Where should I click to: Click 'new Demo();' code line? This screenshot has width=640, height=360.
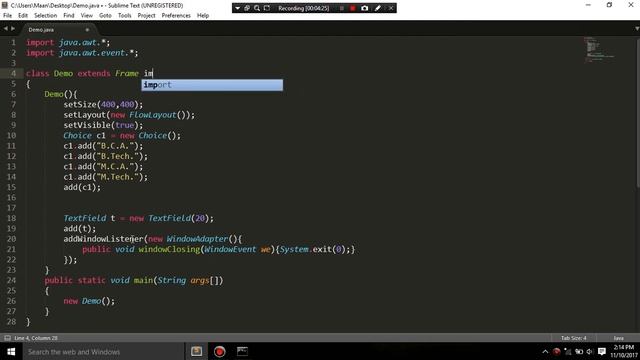(89, 301)
